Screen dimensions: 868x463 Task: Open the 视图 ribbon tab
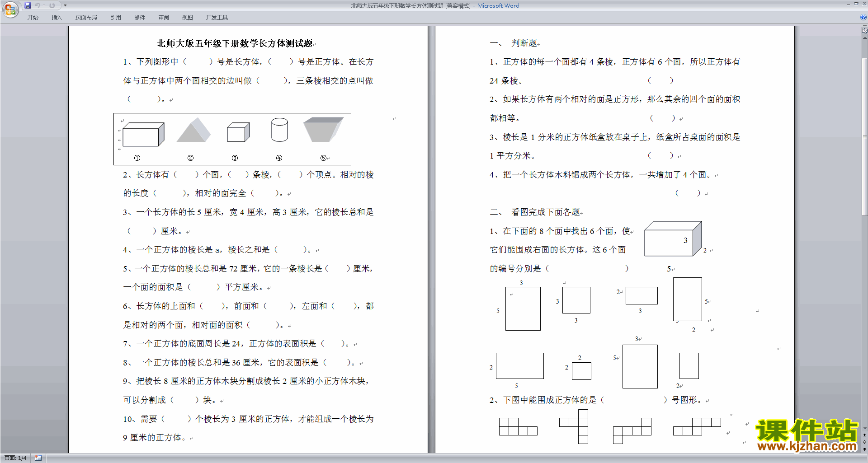tap(188, 18)
